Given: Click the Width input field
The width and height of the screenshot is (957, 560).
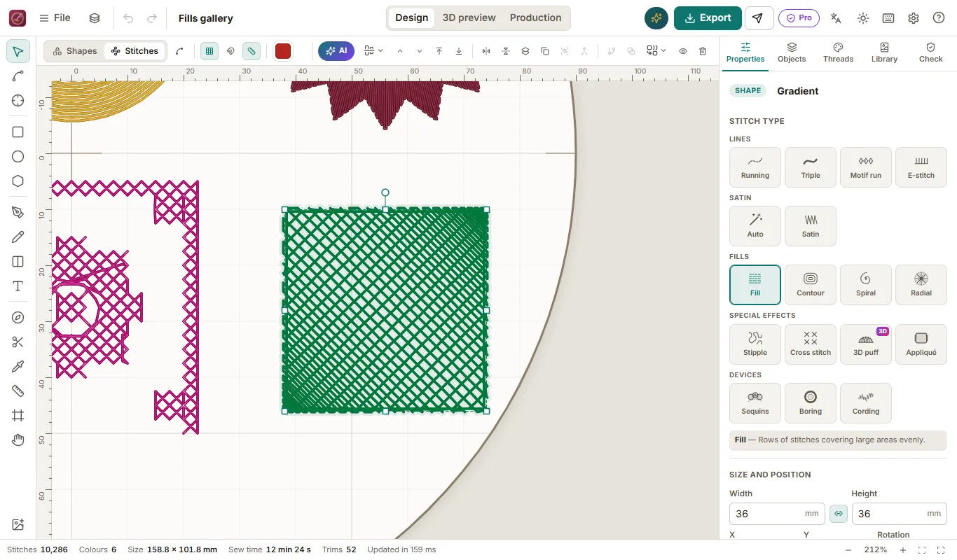Looking at the screenshot, I should 777,514.
